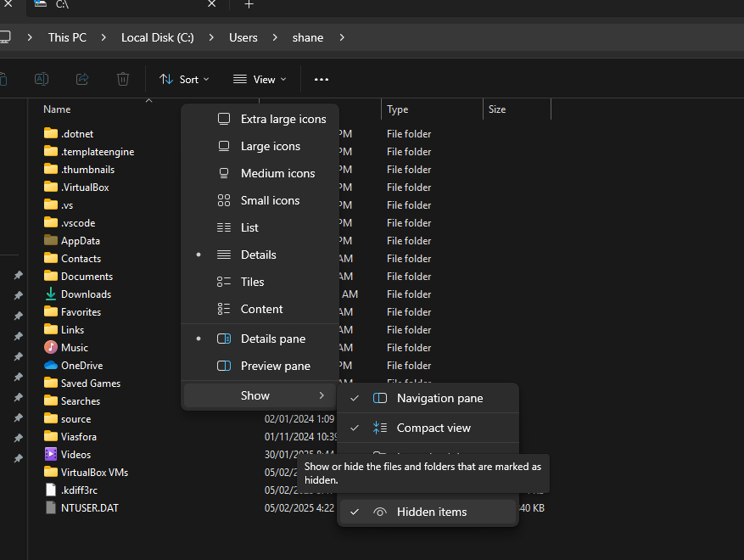Image resolution: width=744 pixels, height=560 pixels.
Task: Click the .dotnet folder icon
Action: pyautogui.click(x=51, y=133)
